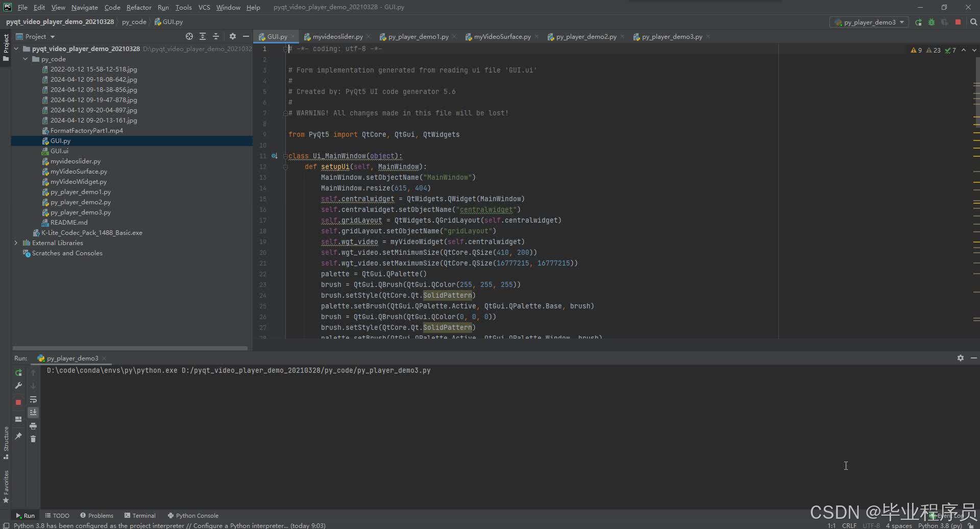Click the py_code breadcrumb
The height and width of the screenshot is (529, 980).
[134, 22]
